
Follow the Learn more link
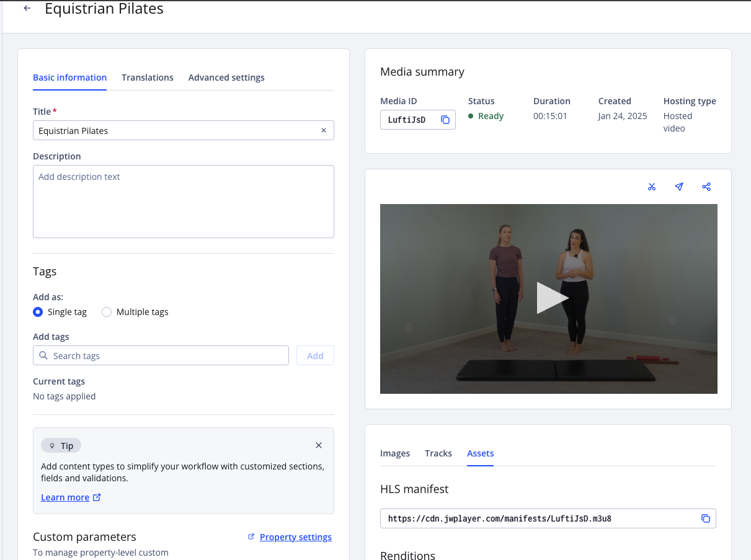65,497
